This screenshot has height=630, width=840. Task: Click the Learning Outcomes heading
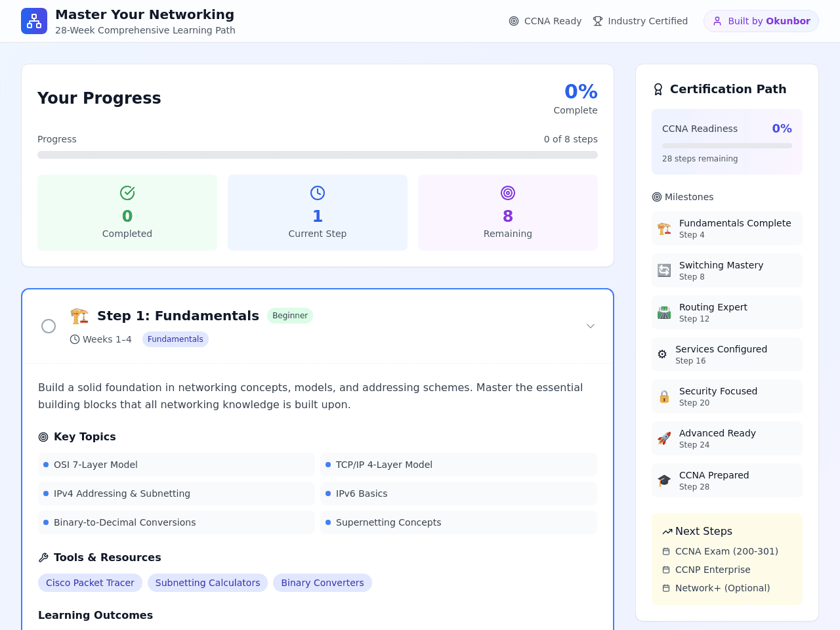click(95, 616)
